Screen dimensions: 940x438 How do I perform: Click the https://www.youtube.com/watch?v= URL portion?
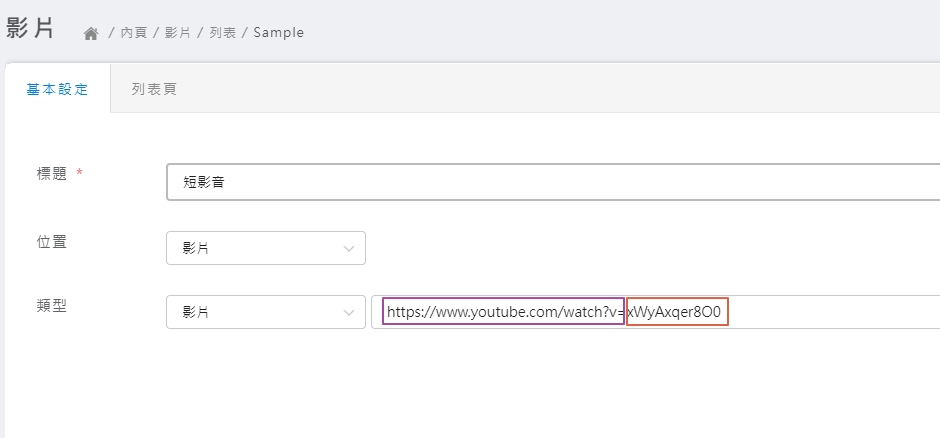click(503, 312)
